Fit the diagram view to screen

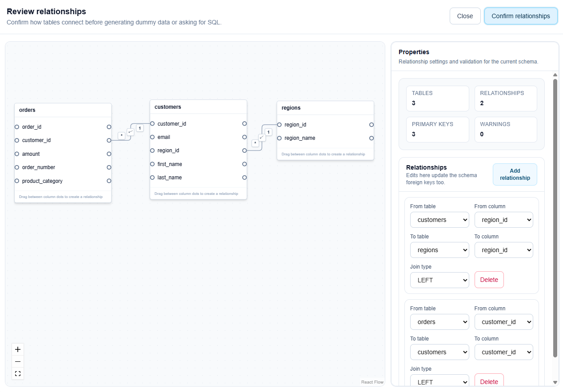coord(18,373)
